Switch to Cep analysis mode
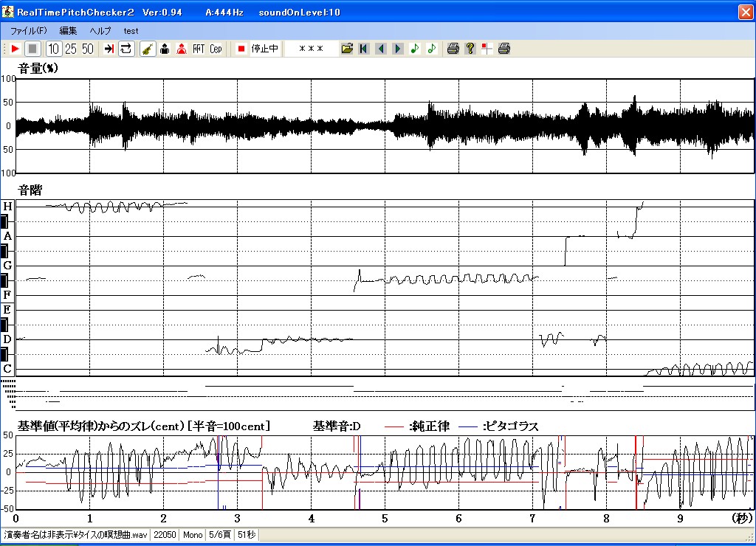 (216, 49)
